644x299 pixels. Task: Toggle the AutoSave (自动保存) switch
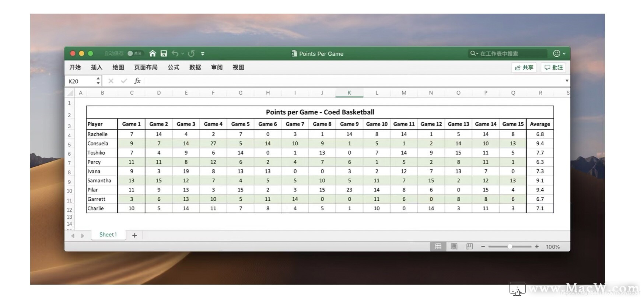pos(134,54)
